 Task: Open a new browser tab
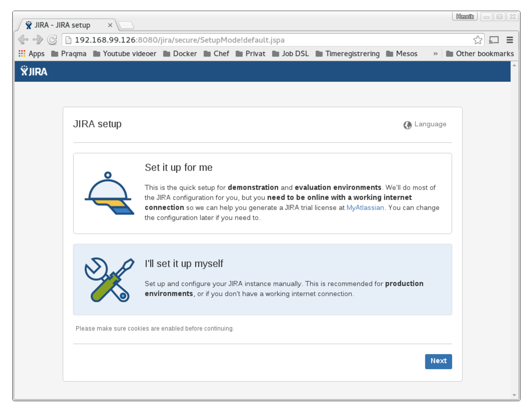tap(126, 25)
